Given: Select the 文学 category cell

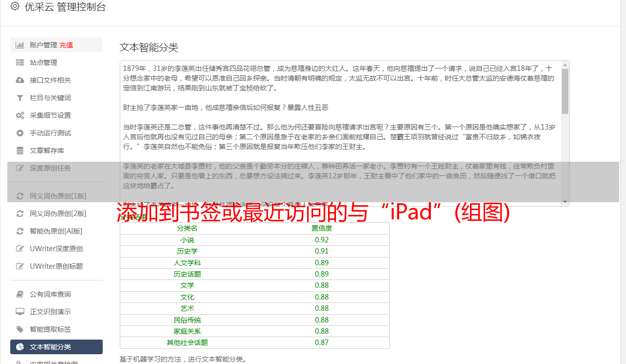Looking at the screenshot, I should tap(187, 285).
